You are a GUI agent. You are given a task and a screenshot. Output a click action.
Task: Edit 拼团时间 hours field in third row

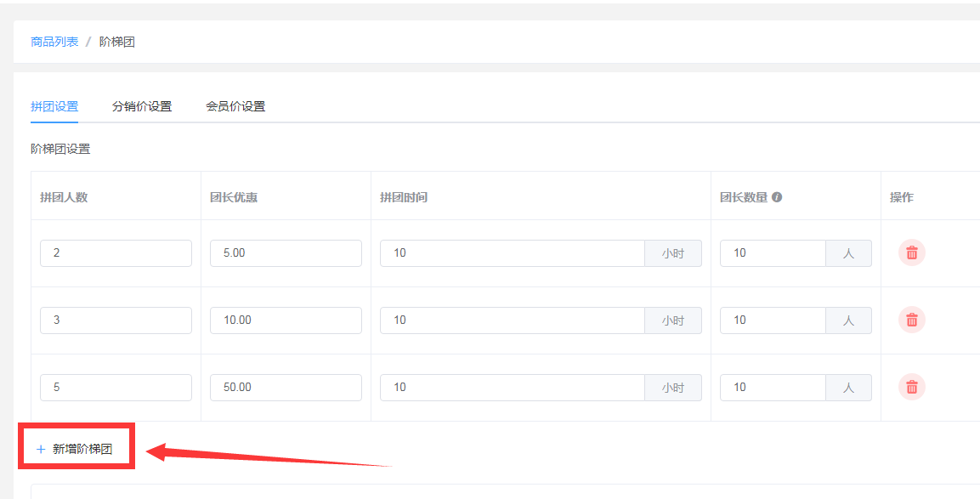point(513,388)
